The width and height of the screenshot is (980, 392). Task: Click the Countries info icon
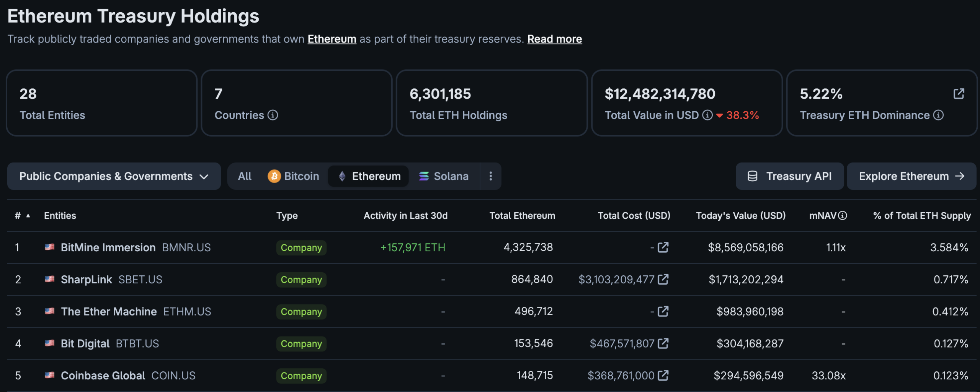tap(273, 115)
